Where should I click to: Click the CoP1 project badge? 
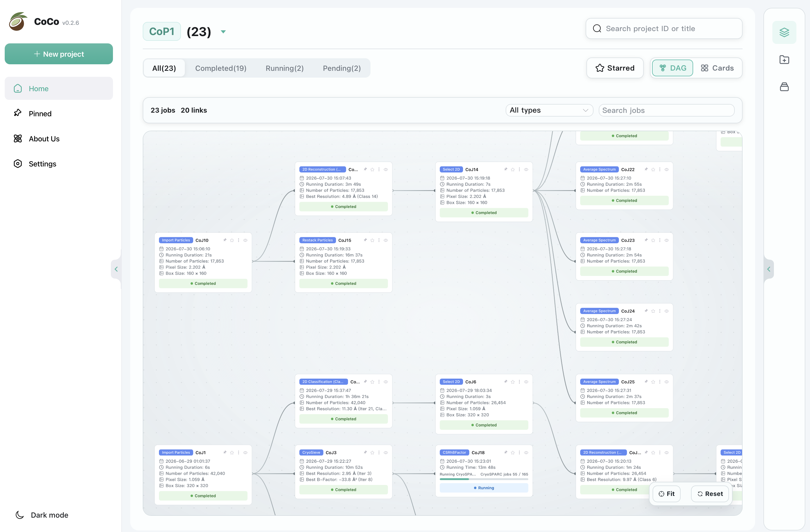click(x=162, y=31)
